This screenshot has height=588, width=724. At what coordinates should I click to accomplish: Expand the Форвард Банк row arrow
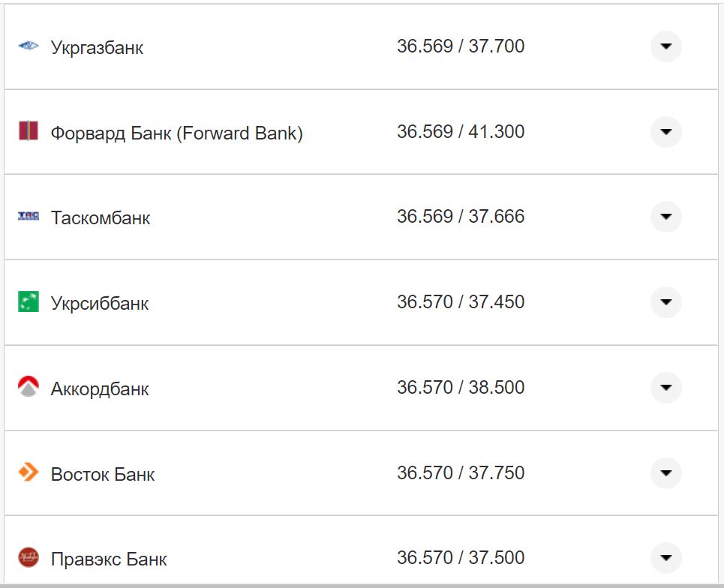click(x=665, y=132)
